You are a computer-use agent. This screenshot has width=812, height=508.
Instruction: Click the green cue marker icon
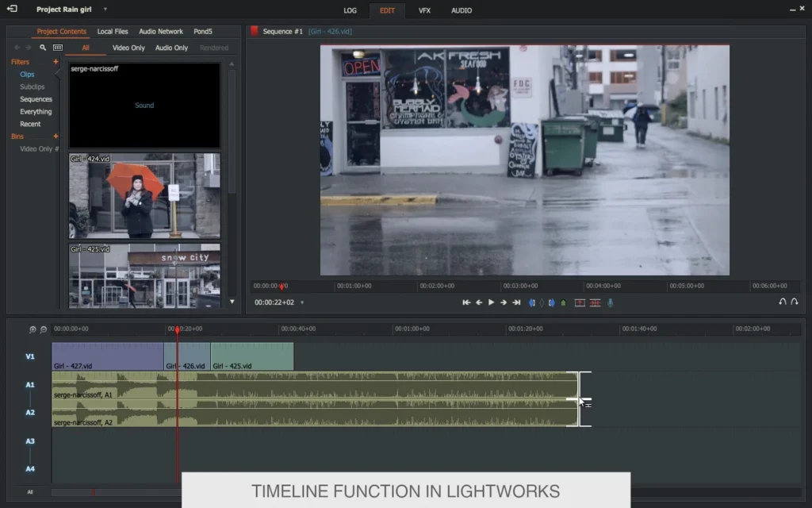pos(564,302)
